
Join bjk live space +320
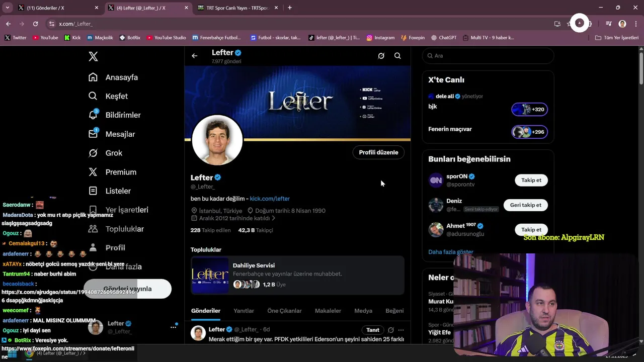click(530, 109)
